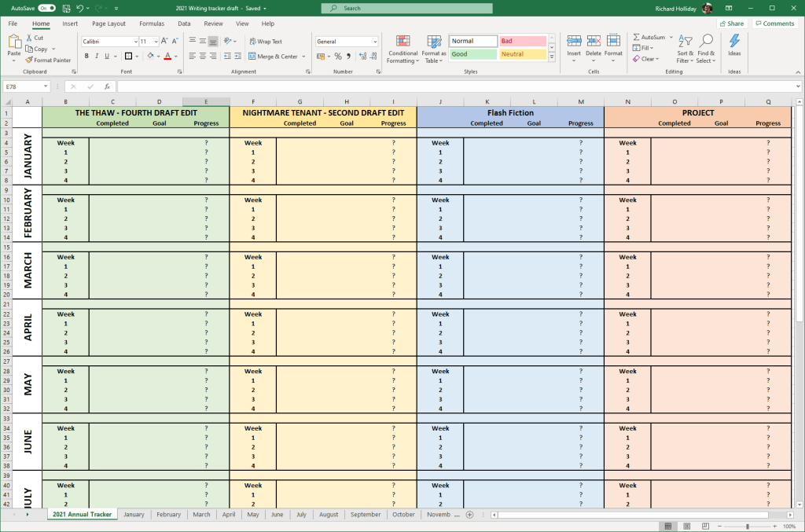Click the Percent Style icon
This screenshot has height=532, width=805.
pyautogui.click(x=338, y=57)
